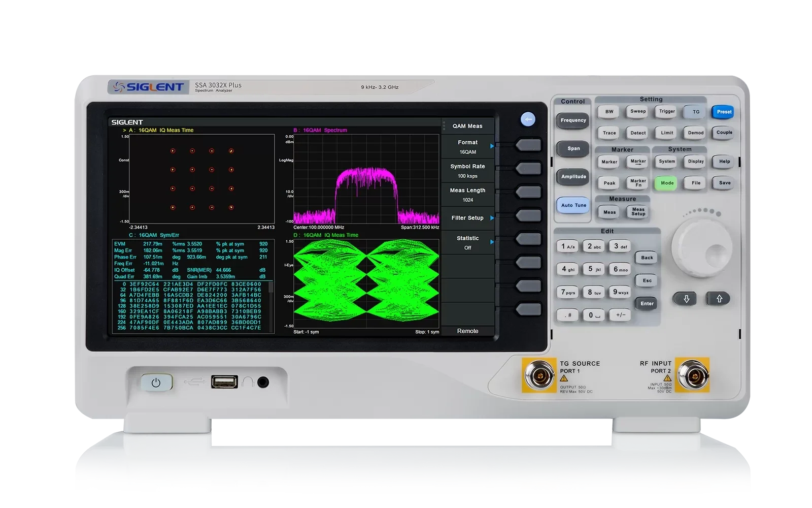The height and width of the screenshot is (508, 812).
Task: Push the power button
Action: coord(156,383)
